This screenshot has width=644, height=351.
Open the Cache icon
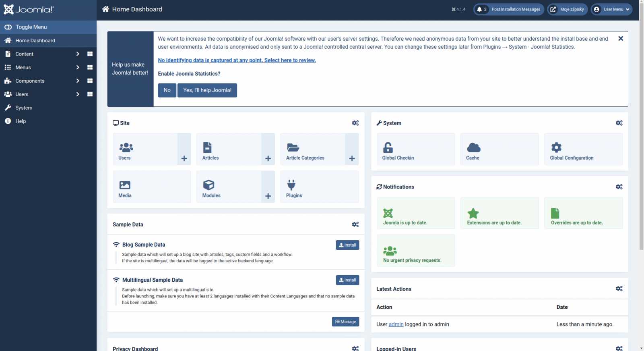point(500,149)
